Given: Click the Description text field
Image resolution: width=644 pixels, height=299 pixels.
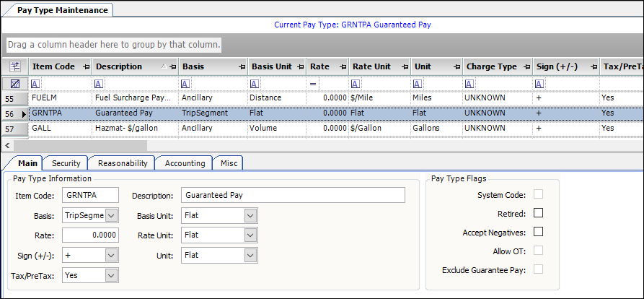Looking at the screenshot, I should pos(292,195).
